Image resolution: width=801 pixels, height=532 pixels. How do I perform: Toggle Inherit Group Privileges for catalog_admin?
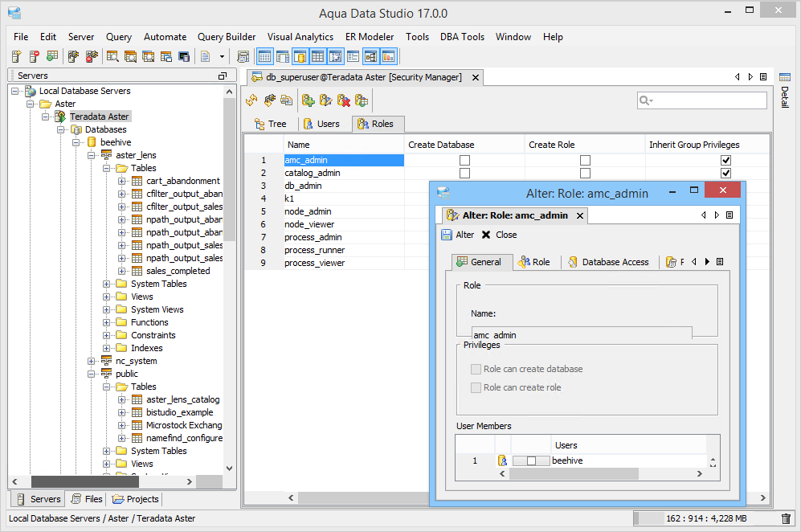725,174
